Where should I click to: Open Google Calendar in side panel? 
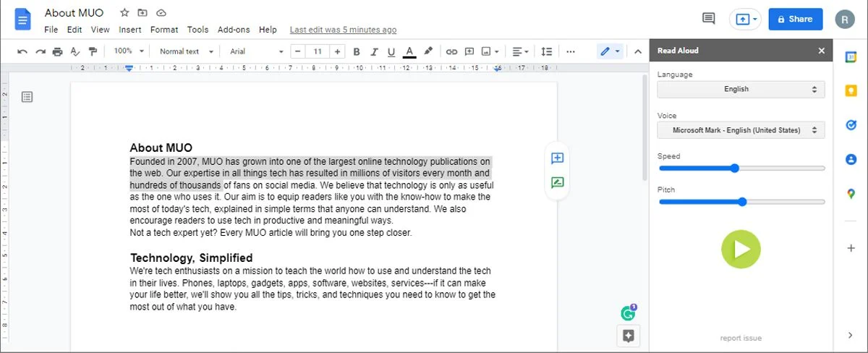pyautogui.click(x=851, y=56)
